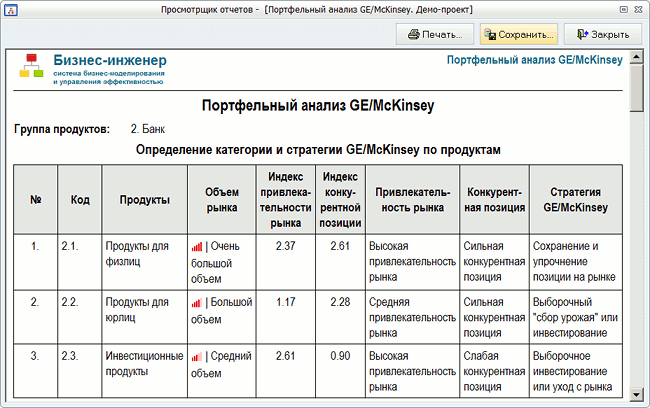The image size is (650, 408).
Task: Click the Выборочный "сбор урожая" strategy cell
Action: tap(576, 317)
